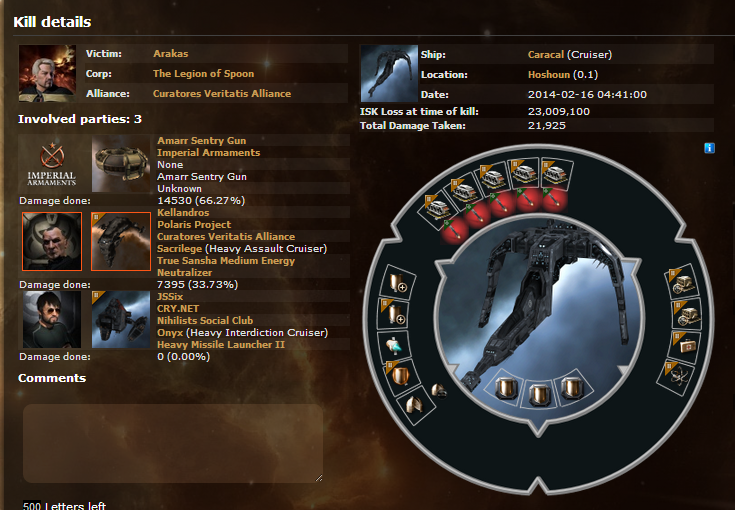Click the shield hardener icon with the orange badge

tap(400, 375)
